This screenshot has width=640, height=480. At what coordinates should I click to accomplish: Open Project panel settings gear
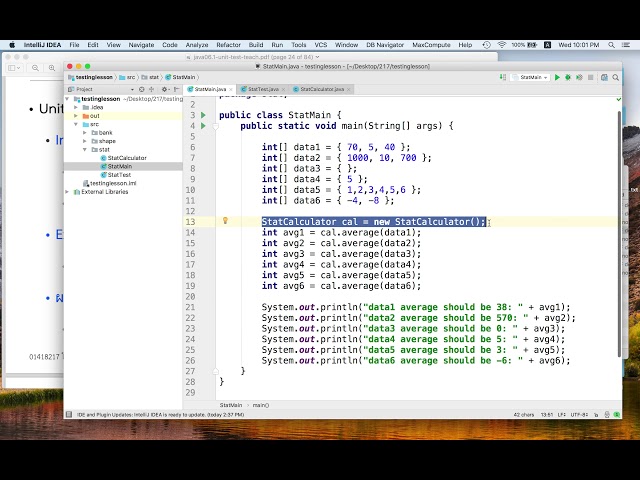[x=164, y=89]
